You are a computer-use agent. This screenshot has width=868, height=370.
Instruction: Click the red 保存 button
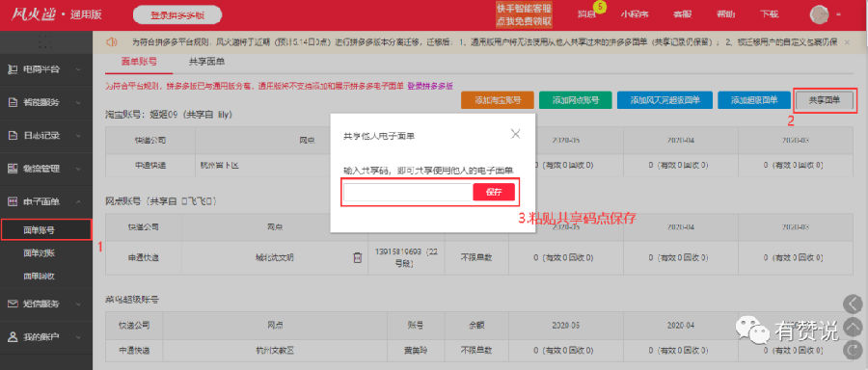tap(494, 192)
